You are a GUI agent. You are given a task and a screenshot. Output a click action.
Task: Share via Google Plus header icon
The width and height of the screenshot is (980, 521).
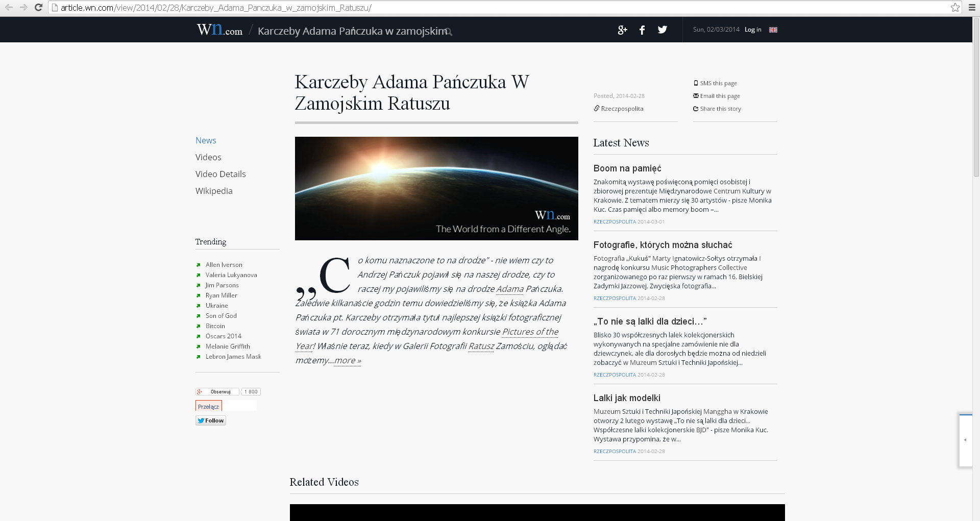(x=622, y=30)
